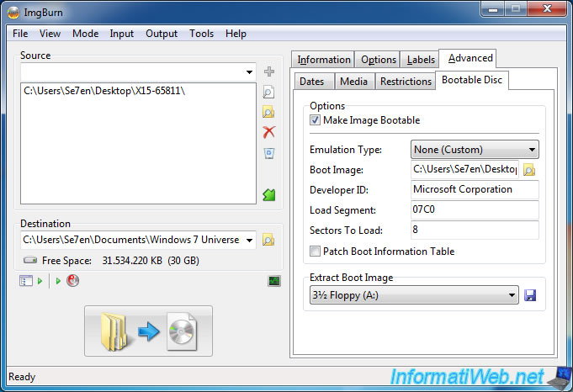Click the disc layout editor icon

(x=26, y=281)
